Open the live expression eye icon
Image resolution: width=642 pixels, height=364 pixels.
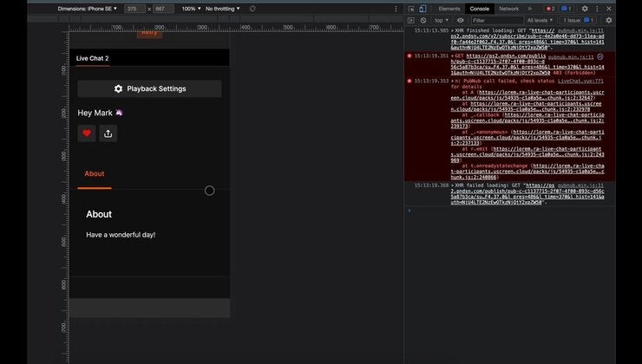pos(460,20)
